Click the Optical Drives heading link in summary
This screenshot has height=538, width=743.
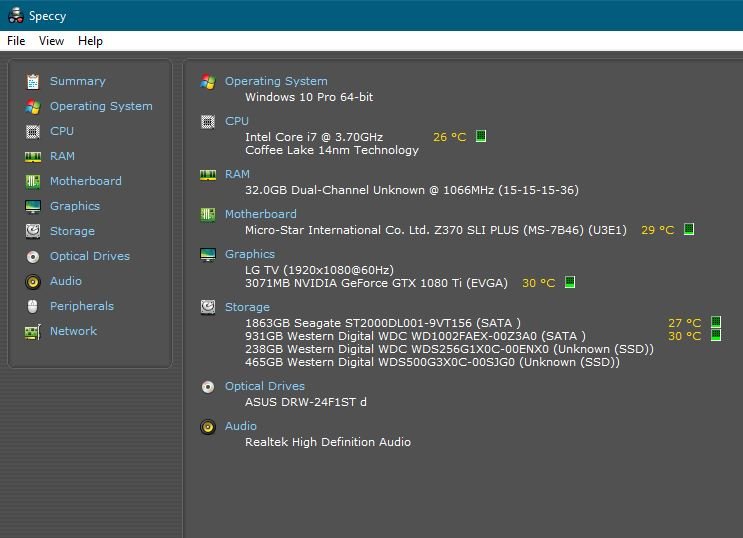pyautogui.click(x=265, y=386)
